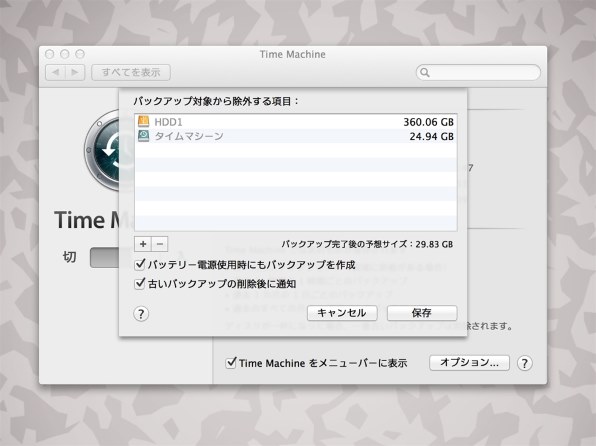Select the HDD1 drive icon in list
The image size is (596, 446).
click(143, 121)
